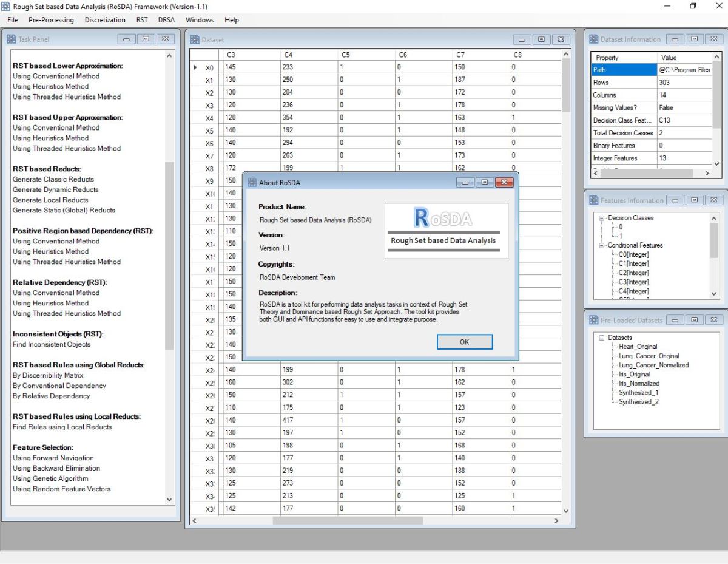Open the RST menu
This screenshot has height=564, width=728.
[142, 19]
